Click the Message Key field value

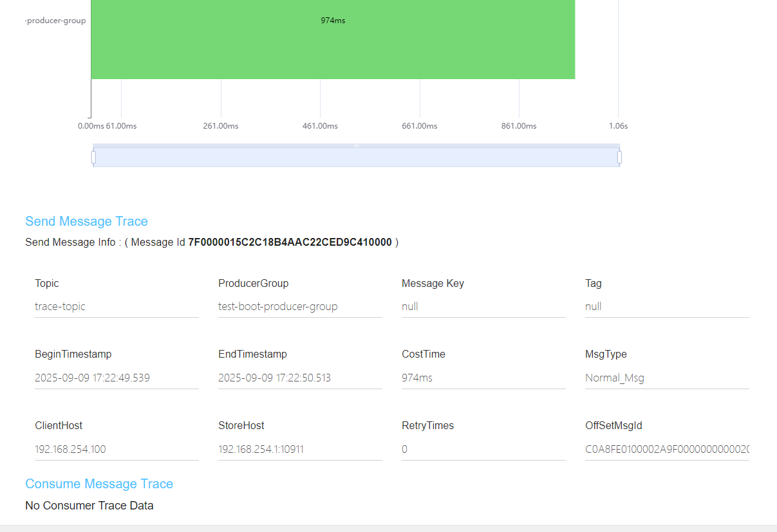tap(483, 307)
